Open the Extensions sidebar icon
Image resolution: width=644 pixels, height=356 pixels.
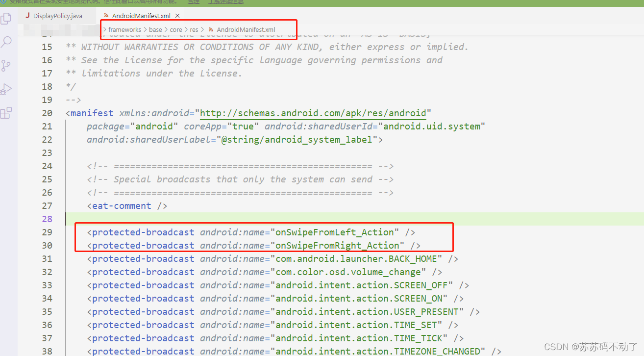point(6,112)
